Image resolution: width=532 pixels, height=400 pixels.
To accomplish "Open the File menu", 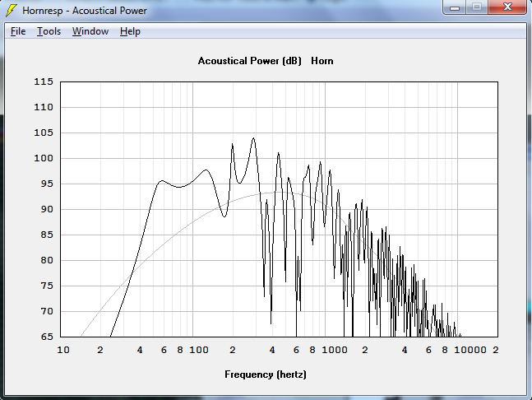I will click(18, 31).
